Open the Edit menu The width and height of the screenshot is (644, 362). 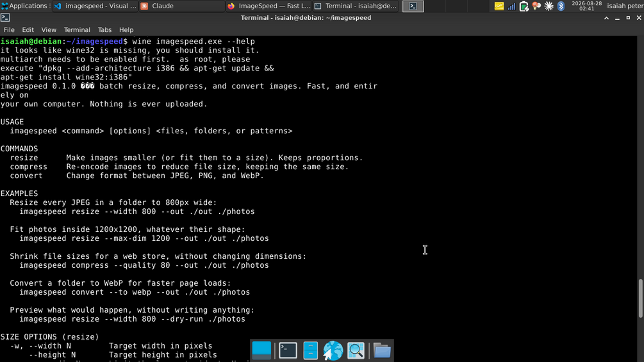coord(28,29)
